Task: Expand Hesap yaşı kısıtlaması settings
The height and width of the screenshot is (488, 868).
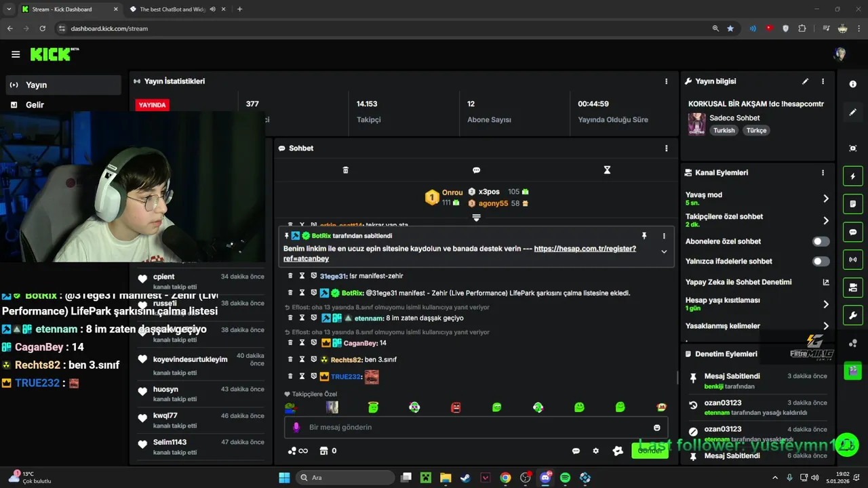Action: pos(825,304)
